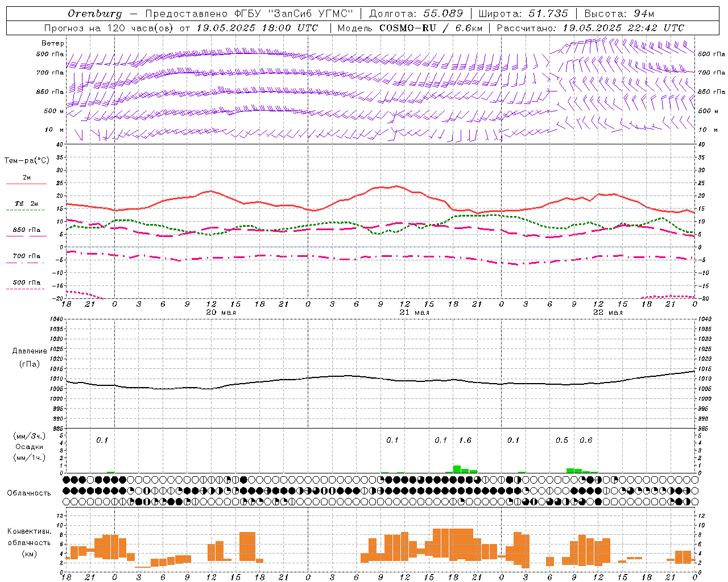Click the "(мм/1ч.)" hourly precipitation label
The image size is (728, 582).
point(29,457)
